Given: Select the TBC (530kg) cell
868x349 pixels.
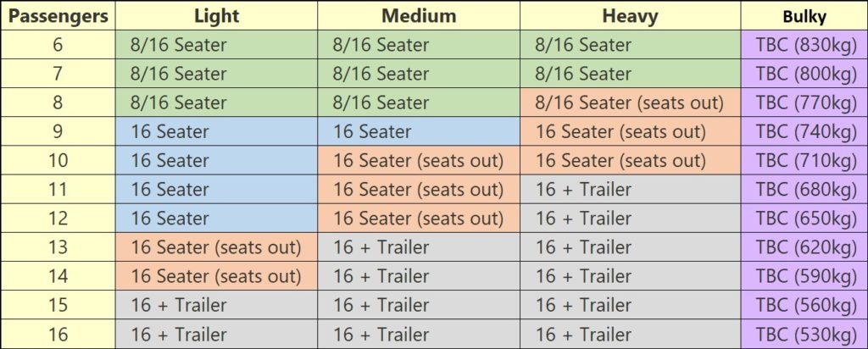Looking at the screenshot, I should click(x=804, y=334).
